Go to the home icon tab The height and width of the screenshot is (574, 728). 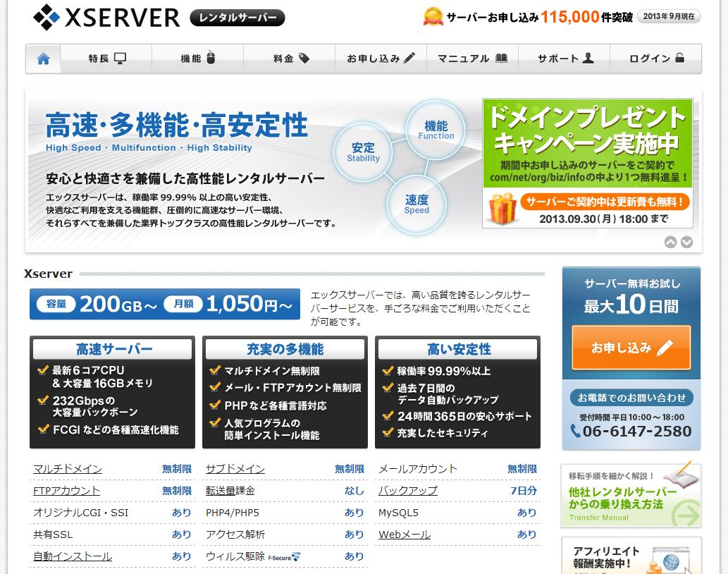click(x=43, y=59)
